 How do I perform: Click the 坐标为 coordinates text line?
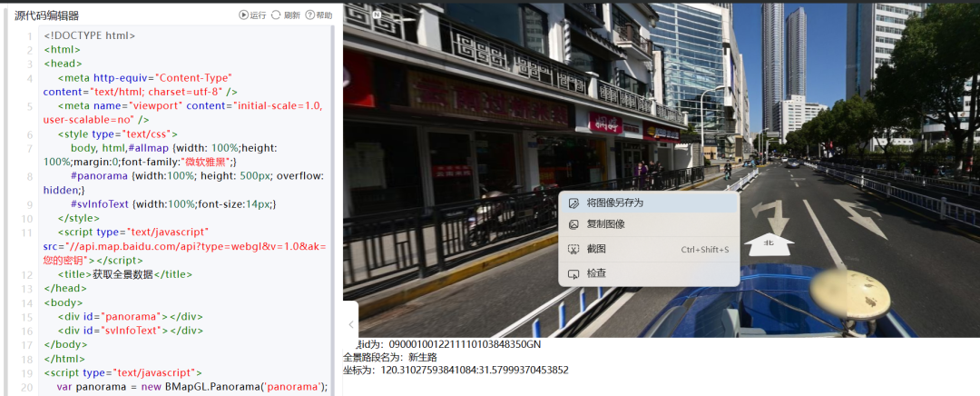click(456, 371)
